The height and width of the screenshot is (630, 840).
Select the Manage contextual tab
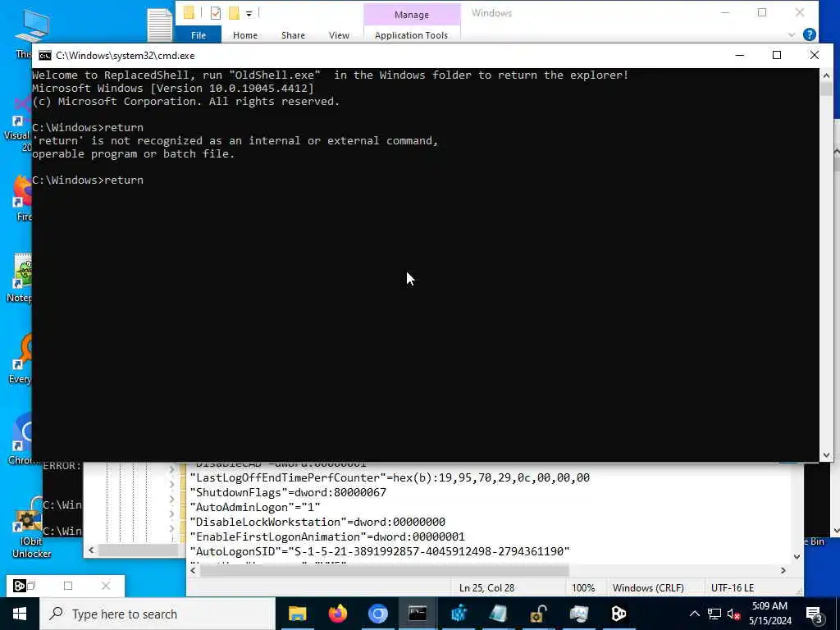pyautogui.click(x=412, y=15)
